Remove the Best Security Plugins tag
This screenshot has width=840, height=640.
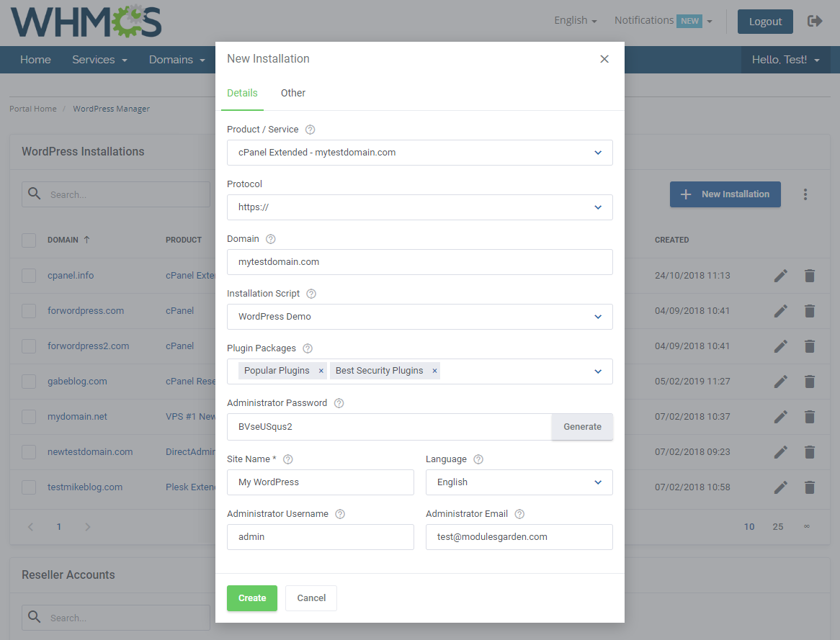pos(434,370)
